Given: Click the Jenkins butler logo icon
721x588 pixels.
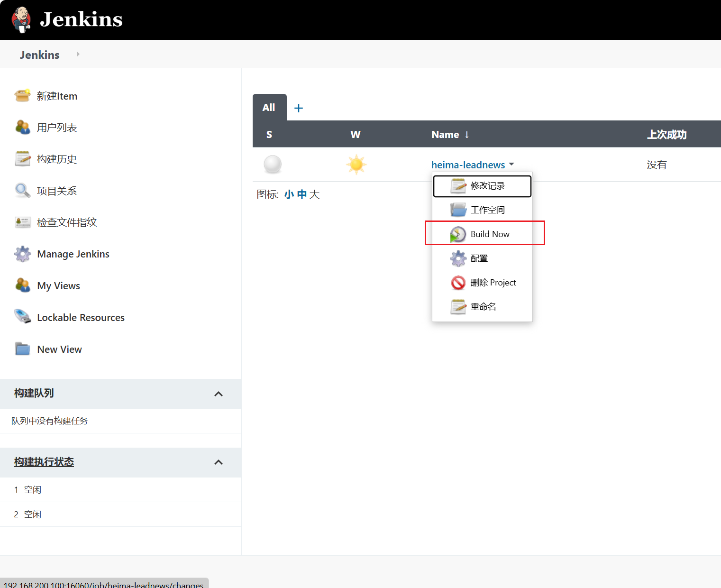Looking at the screenshot, I should click(x=21, y=19).
